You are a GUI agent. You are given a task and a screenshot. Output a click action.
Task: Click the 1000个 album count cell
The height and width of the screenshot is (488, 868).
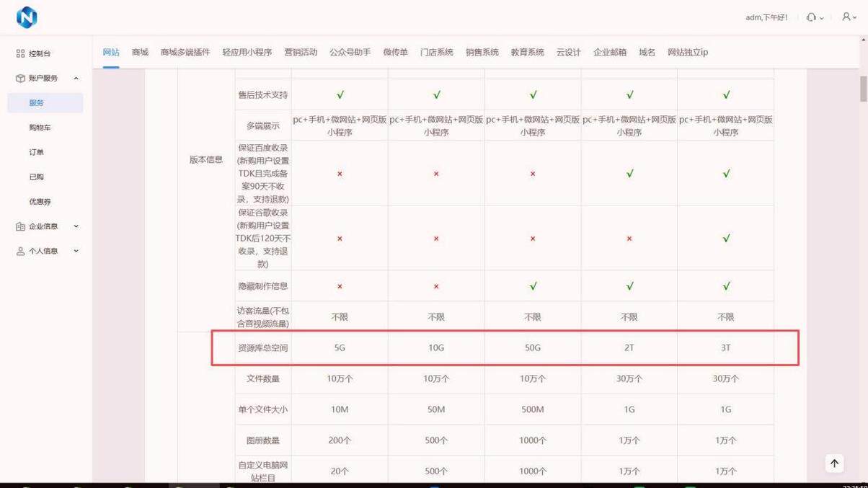point(533,440)
